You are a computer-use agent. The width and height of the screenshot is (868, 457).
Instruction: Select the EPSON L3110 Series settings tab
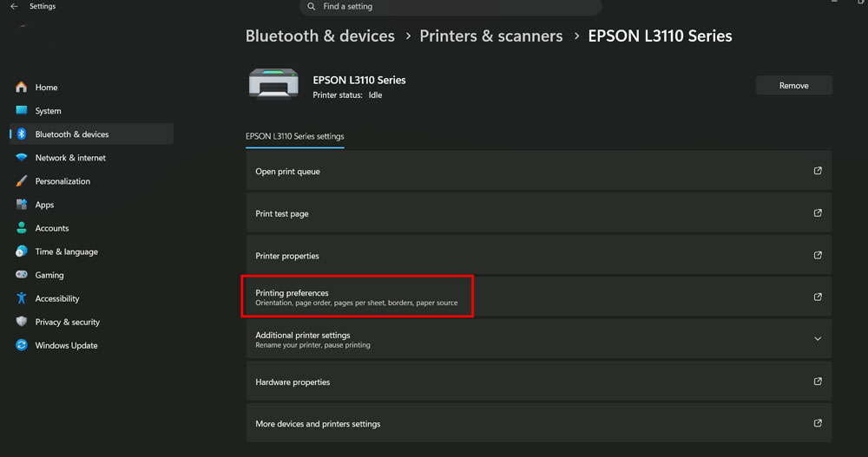pos(294,136)
